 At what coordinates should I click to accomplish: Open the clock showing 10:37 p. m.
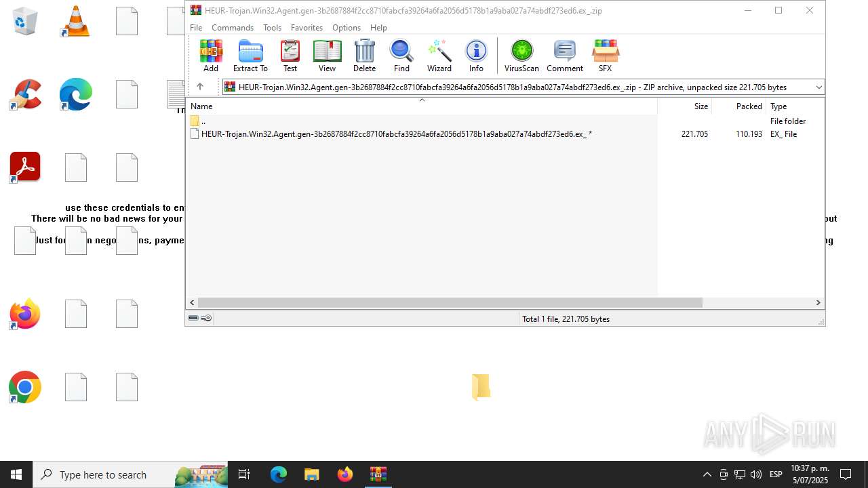coord(810,474)
